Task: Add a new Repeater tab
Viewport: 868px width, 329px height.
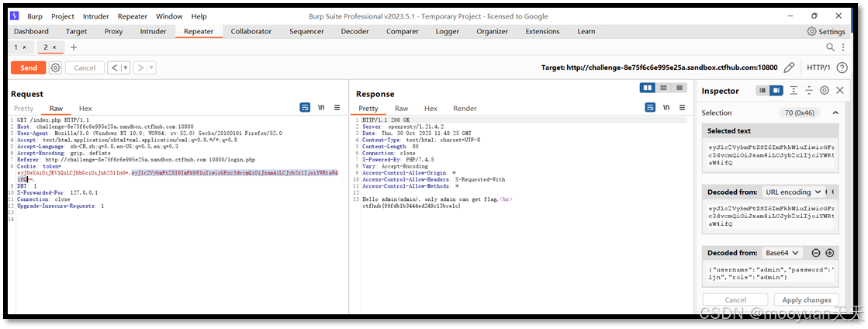Action: click(74, 47)
